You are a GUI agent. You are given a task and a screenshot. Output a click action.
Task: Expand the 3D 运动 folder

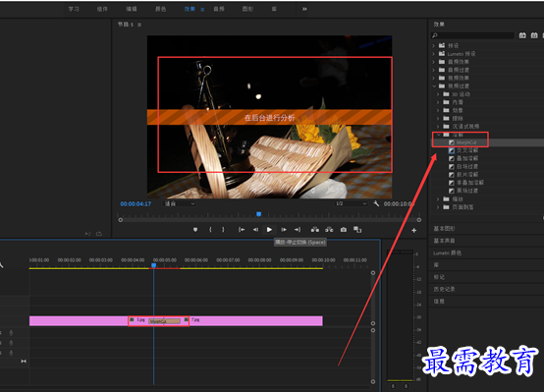click(x=438, y=94)
